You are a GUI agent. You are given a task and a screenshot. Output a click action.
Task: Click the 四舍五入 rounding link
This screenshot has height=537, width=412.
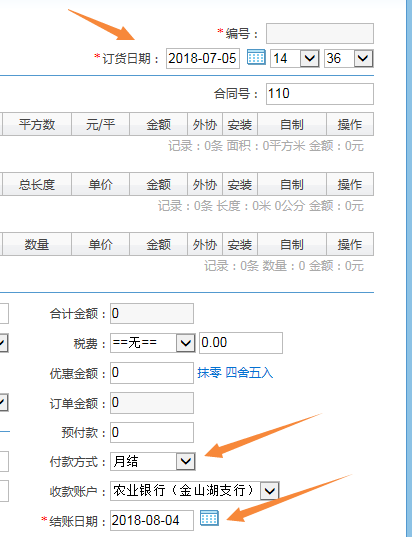pos(249,373)
